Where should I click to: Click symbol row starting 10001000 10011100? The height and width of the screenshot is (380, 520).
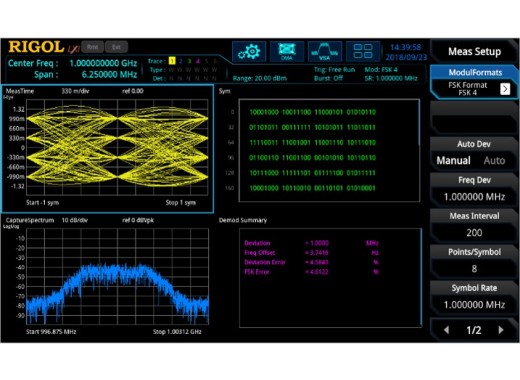point(313,112)
